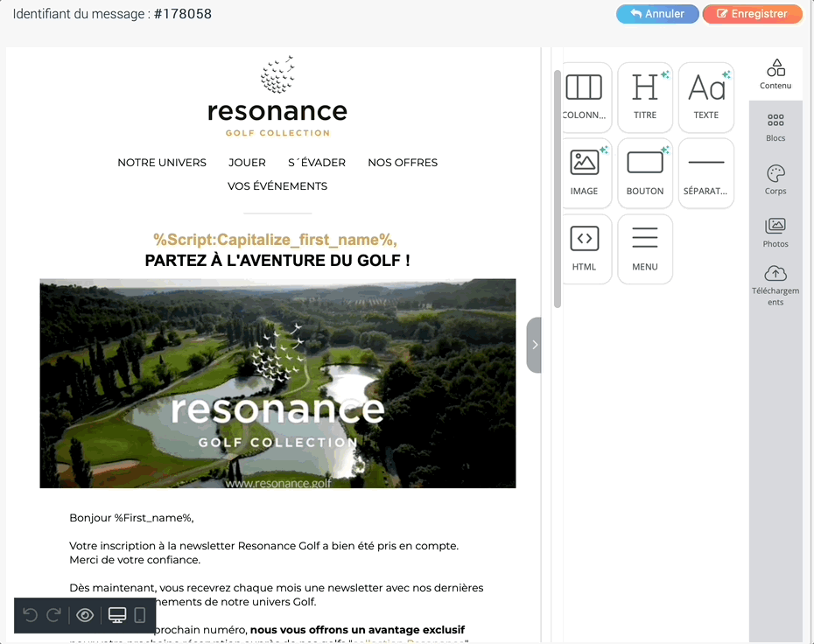Add a Menu block
Image resolution: width=814 pixels, height=644 pixels.
645,249
